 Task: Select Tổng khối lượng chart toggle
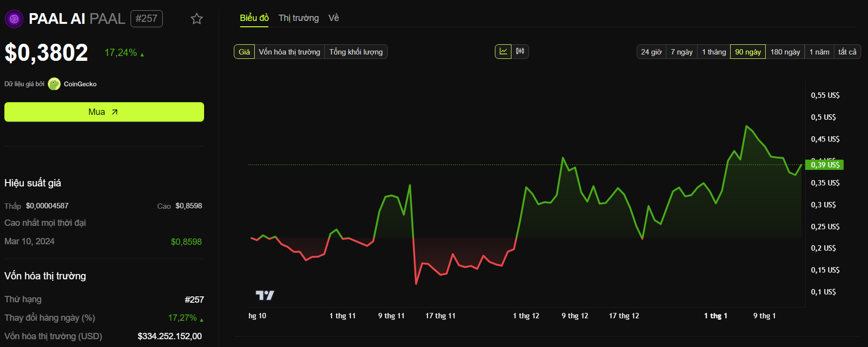pos(356,52)
